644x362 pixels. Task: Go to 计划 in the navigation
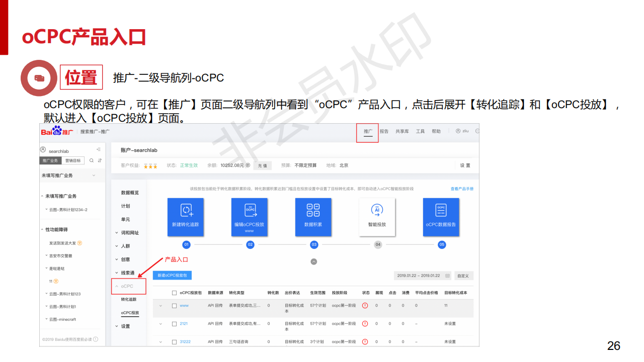pyautogui.click(x=125, y=206)
